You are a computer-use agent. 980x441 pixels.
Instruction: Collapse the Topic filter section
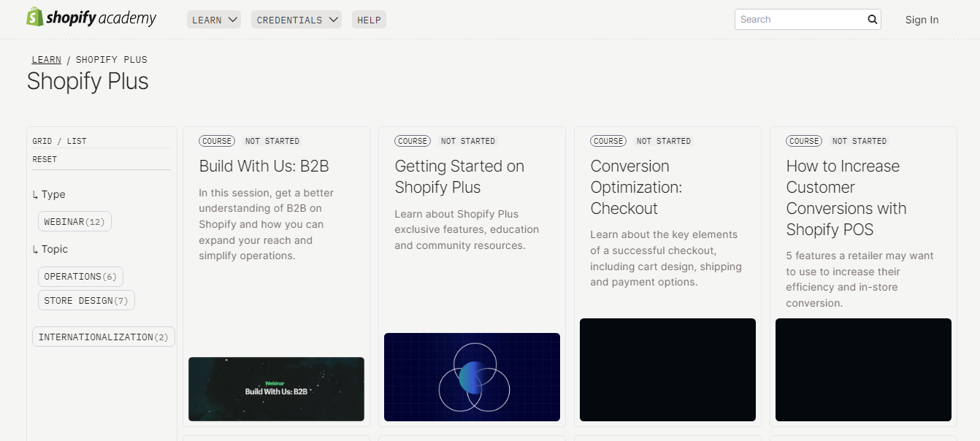tap(50, 249)
